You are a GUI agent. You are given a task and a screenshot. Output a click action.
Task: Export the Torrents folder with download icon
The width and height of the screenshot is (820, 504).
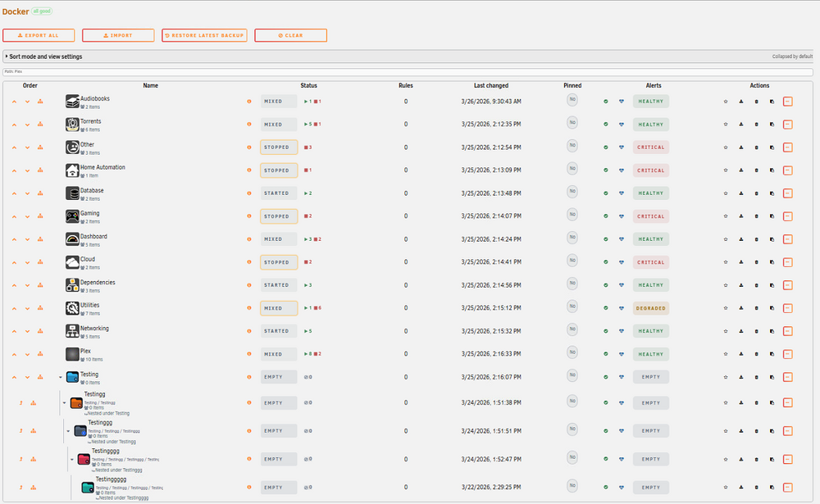(x=741, y=125)
